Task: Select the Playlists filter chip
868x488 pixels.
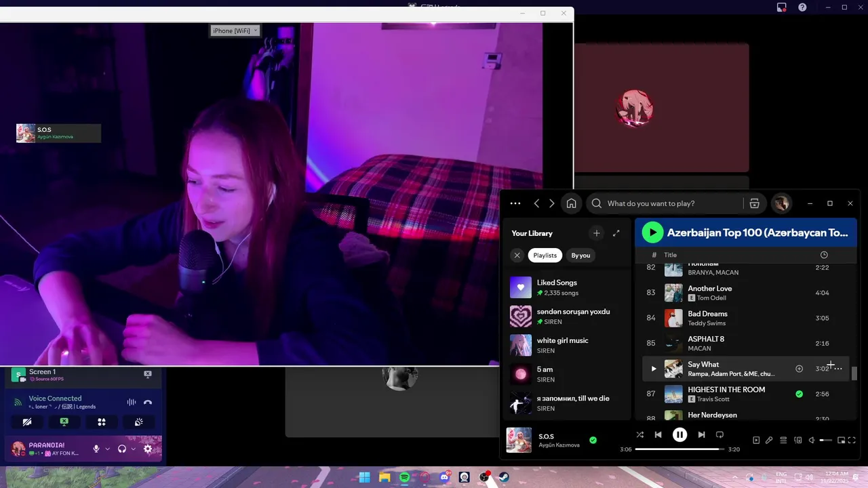Action: [545, 256]
